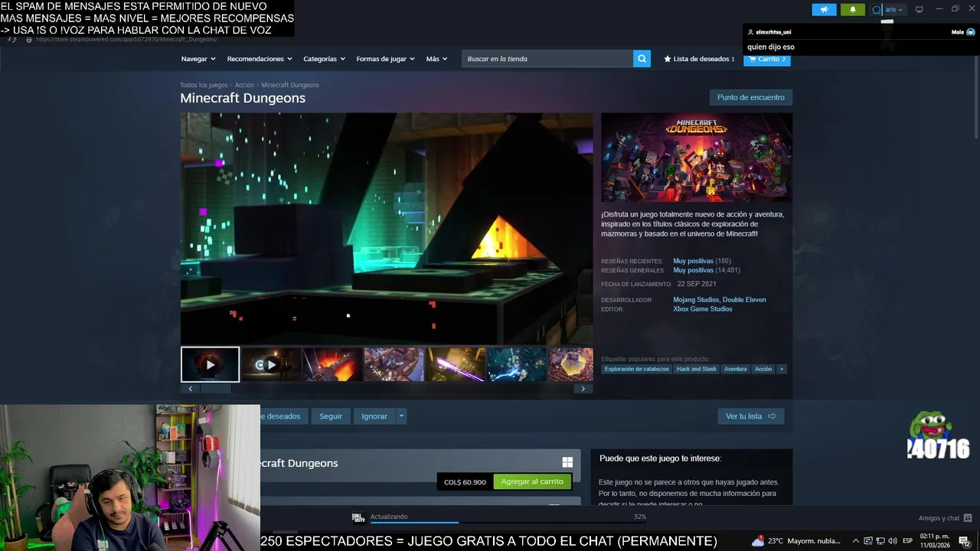Click the Hack and Slash tag
Image resolution: width=980 pixels, height=551 pixels.
[x=696, y=369]
